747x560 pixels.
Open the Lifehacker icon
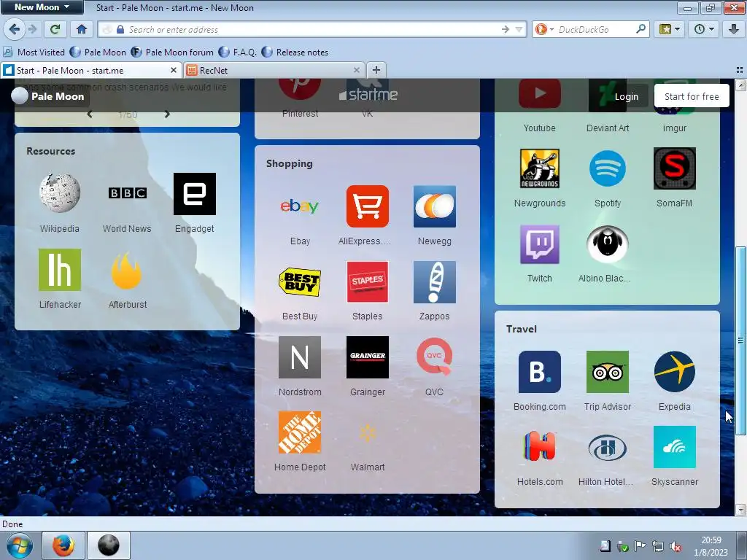tap(60, 270)
